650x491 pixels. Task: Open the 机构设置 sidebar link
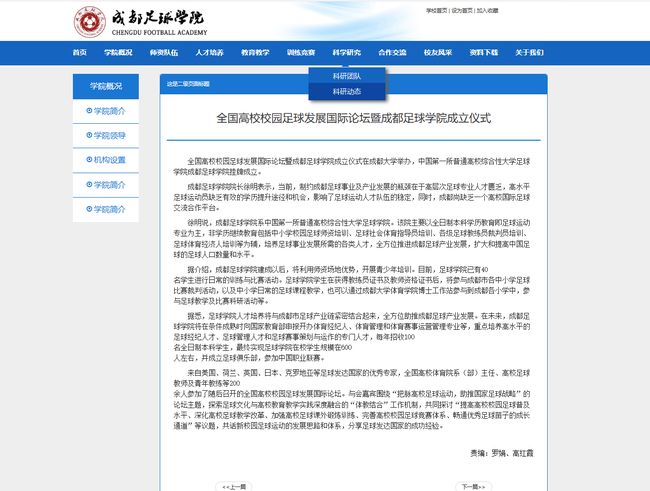(109, 160)
